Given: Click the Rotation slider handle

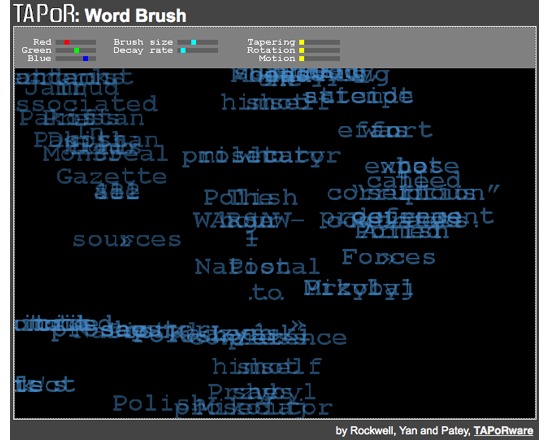Looking at the screenshot, I should 301,51.
